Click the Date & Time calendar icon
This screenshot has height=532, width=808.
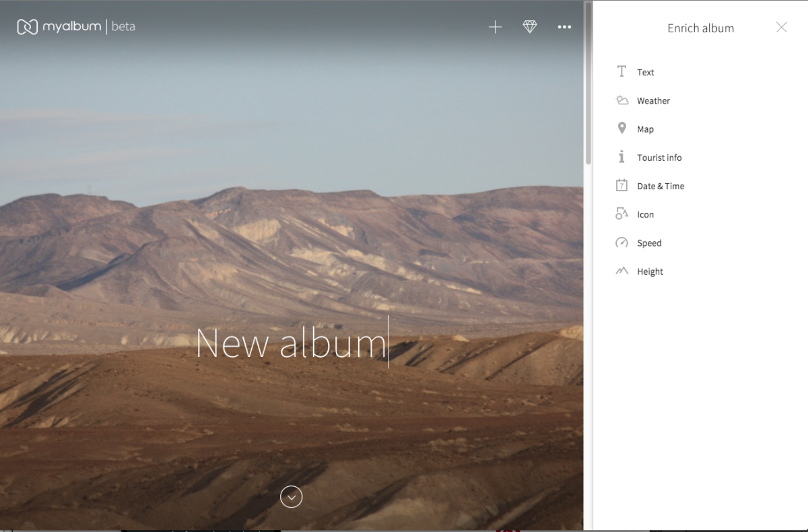pyautogui.click(x=621, y=186)
